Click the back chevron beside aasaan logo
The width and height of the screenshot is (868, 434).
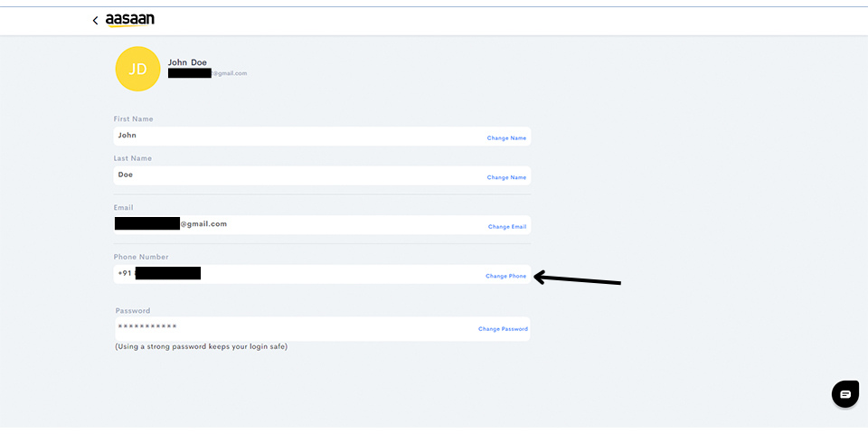tap(95, 20)
